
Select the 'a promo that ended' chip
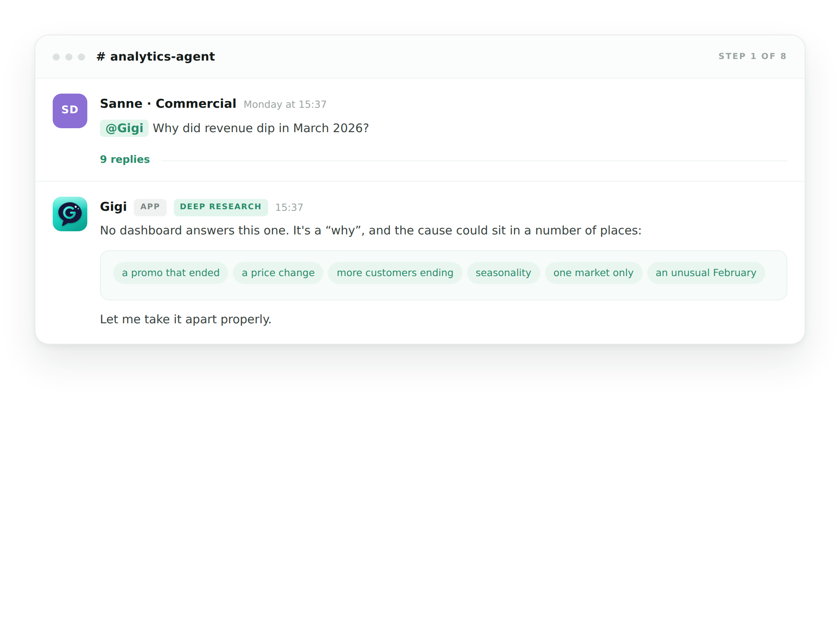171,273
